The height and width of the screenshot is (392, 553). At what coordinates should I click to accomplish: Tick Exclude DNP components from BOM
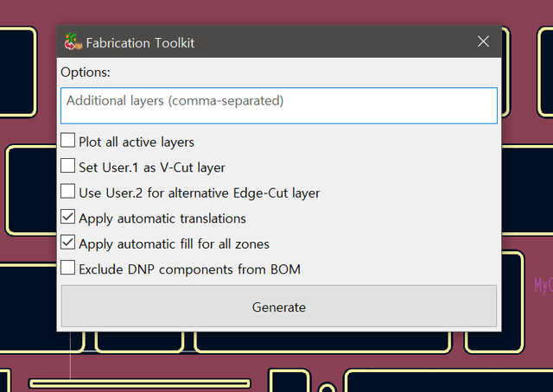[x=68, y=269]
